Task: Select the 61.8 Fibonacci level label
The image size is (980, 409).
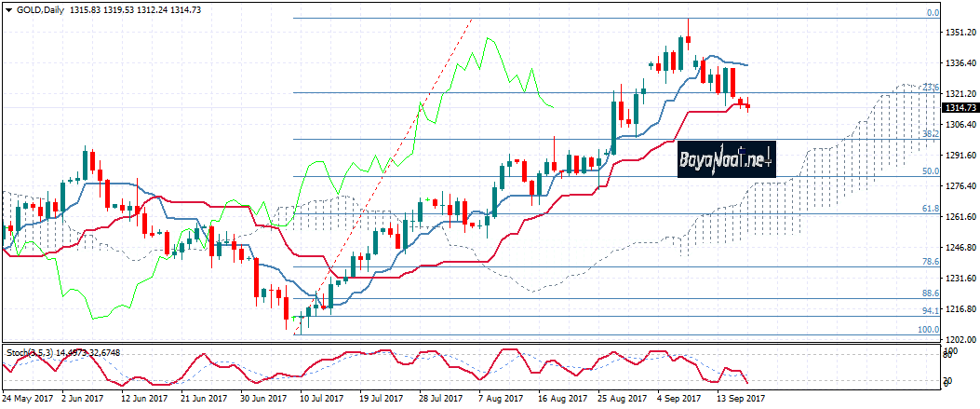Action: point(930,209)
